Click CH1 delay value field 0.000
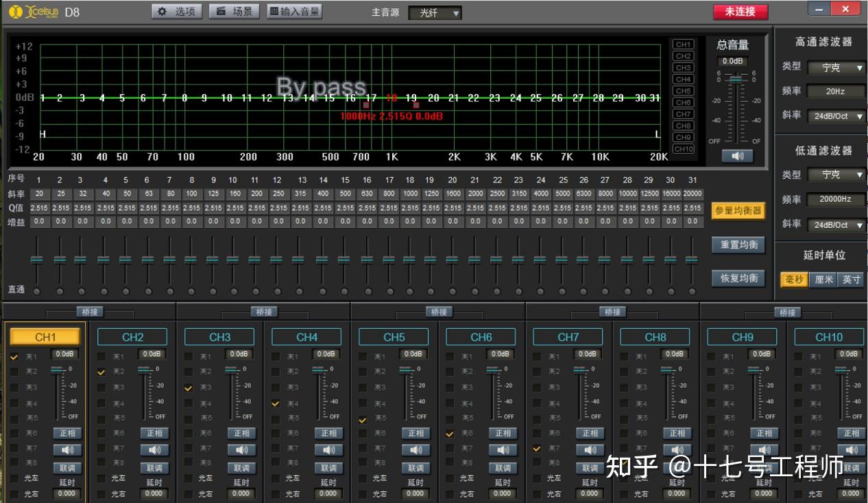Image resolution: width=868 pixels, height=503 pixels. pos(67,494)
